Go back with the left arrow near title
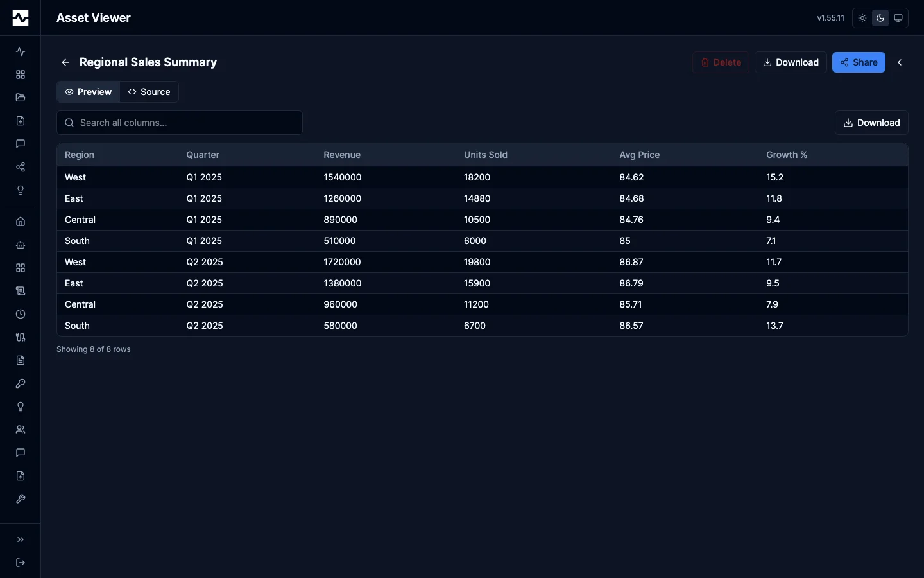 click(65, 62)
